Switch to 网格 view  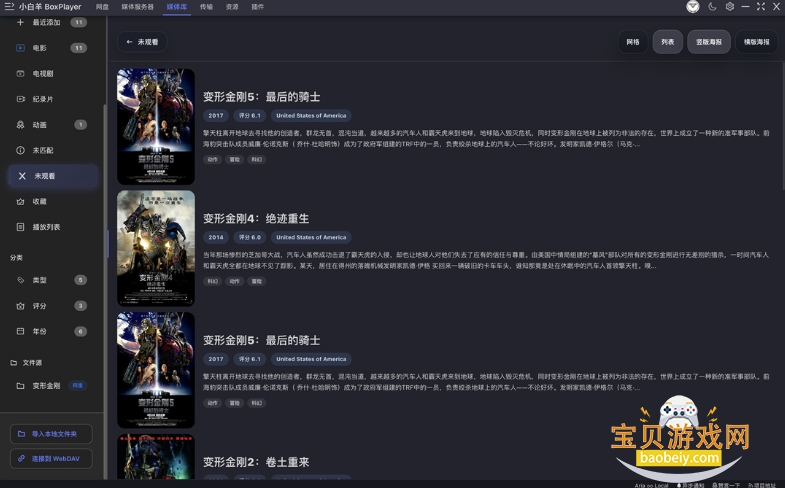[633, 42]
